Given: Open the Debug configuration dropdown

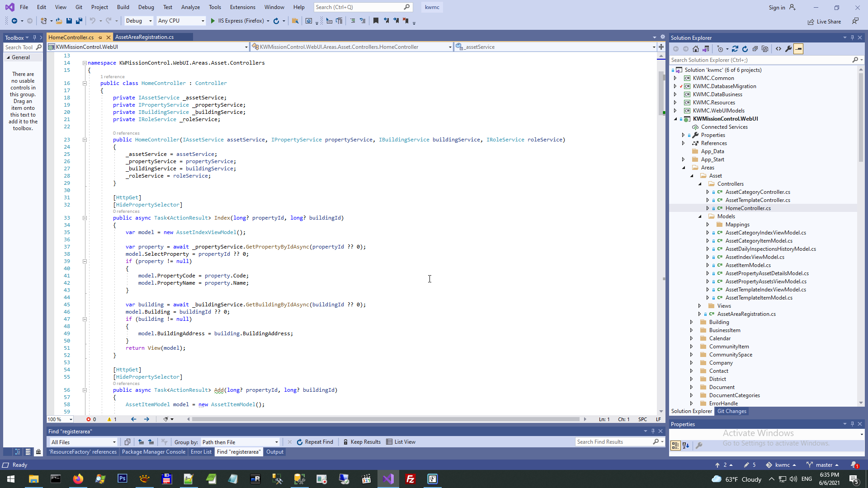Looking at the screenshot, I should 139,21.
